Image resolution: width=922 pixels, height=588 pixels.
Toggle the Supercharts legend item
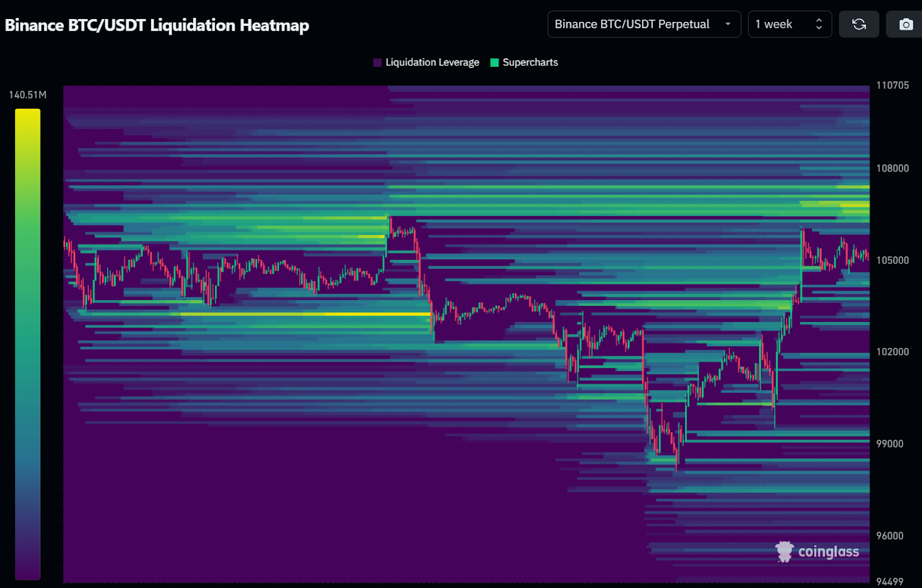coord(524,62)
